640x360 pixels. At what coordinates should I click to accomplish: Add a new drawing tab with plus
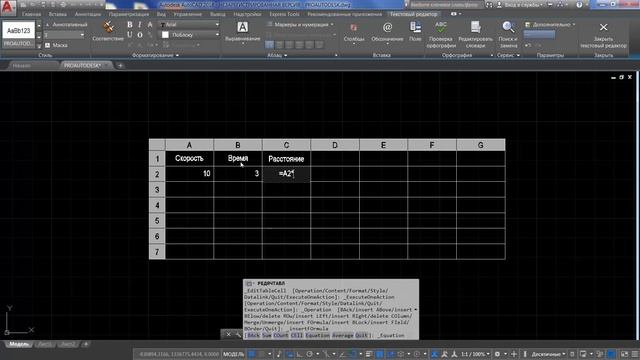tap(120, 65)
